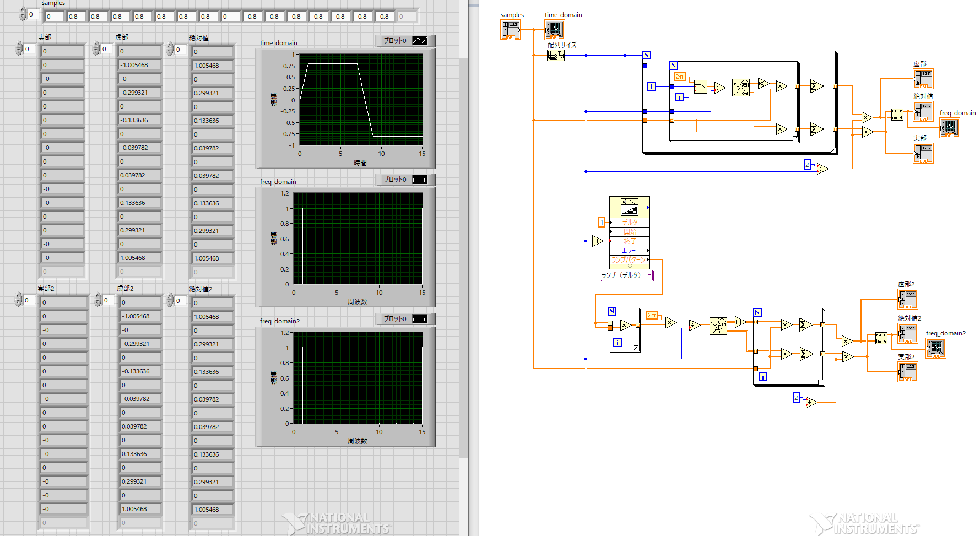980x536 pixels.
Task: Open the time_domain プロット0 plot legend
Action: (405, 40)
